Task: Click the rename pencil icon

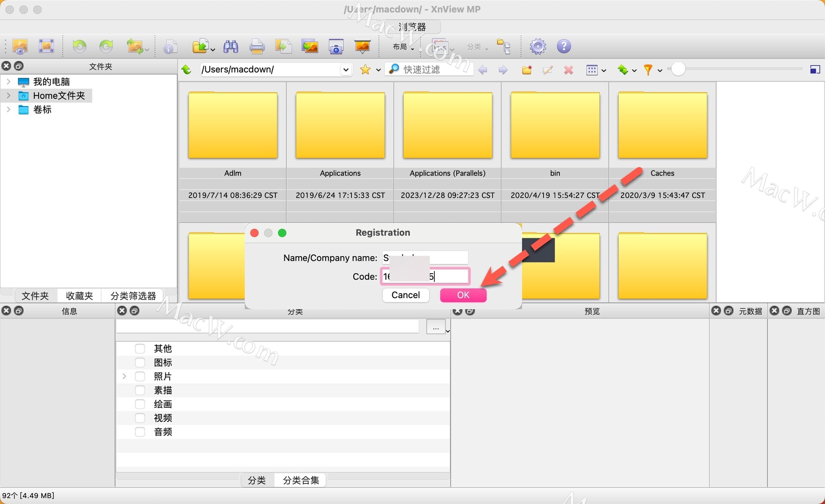Action: click(547, 70)
